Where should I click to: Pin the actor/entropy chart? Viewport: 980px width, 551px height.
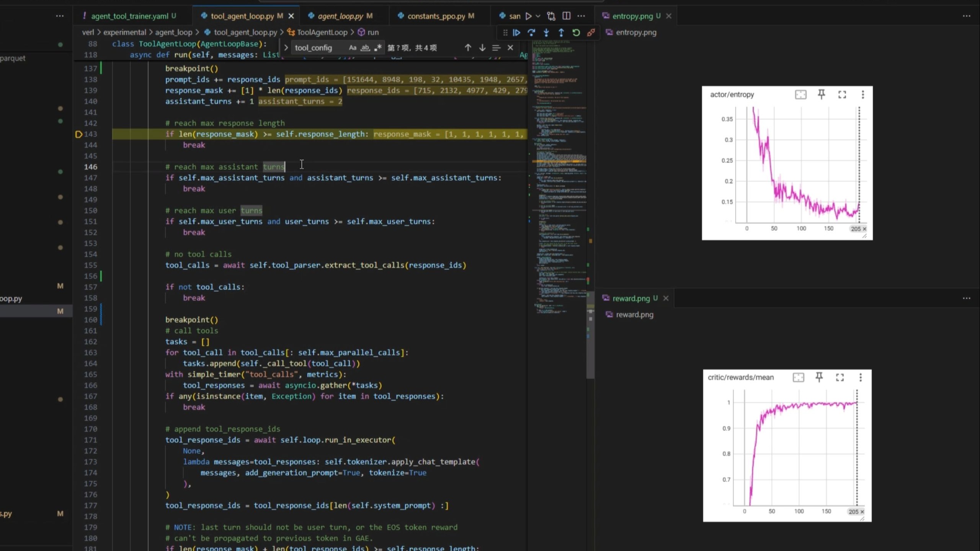822,94
